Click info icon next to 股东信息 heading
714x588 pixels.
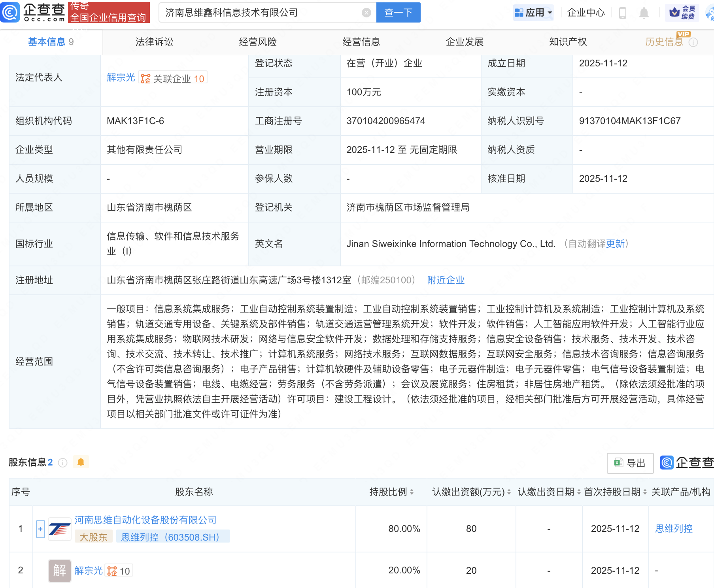(x=62, y=463)
